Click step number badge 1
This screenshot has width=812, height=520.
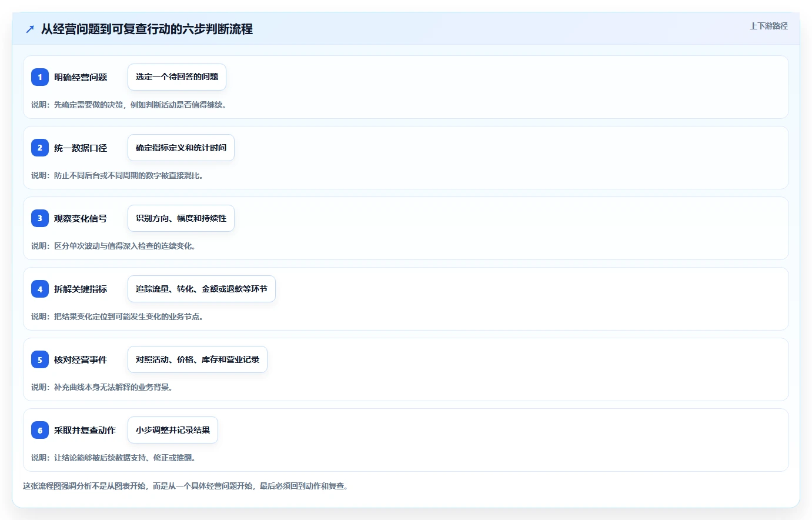[x=40, y=77]
